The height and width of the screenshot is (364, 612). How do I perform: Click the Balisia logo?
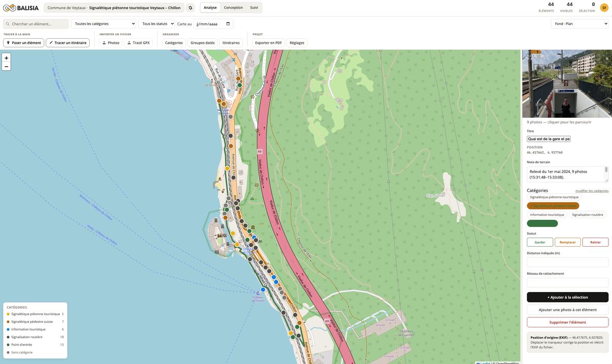(x=21, y=8)
